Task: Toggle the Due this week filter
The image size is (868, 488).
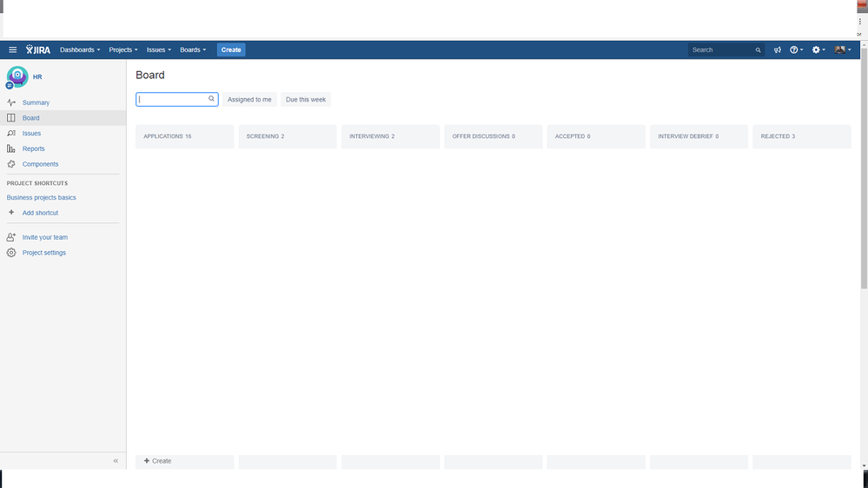Action: 306,100
